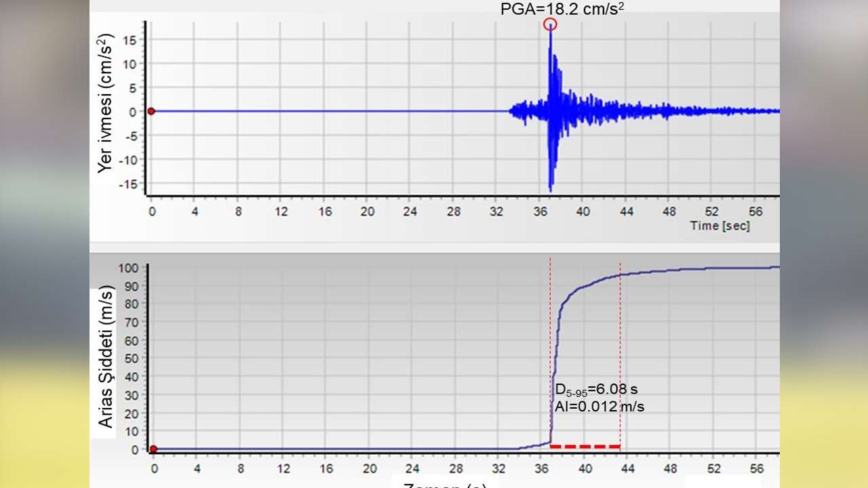Click the 44 tick on bottom chart time axis
This screenshot has height=488, width=868.
(628, 469)
